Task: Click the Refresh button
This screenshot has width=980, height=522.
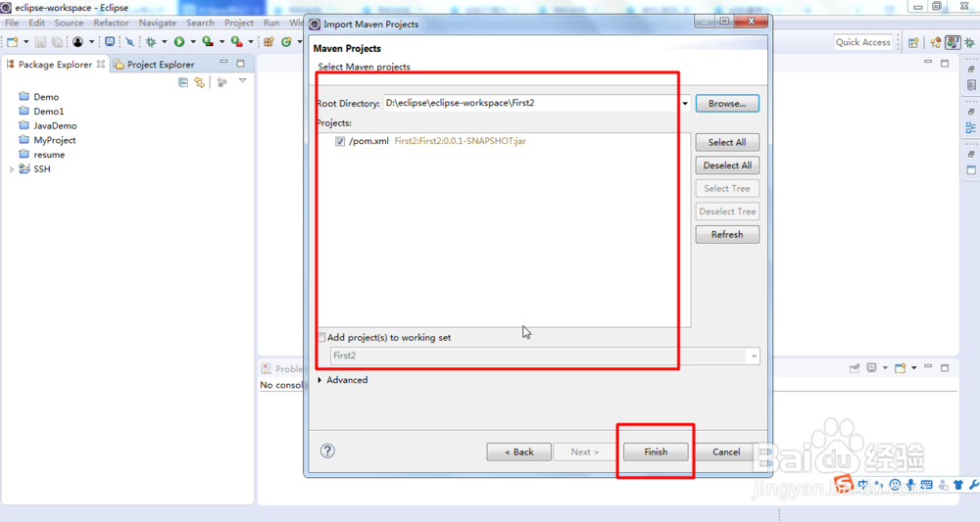Action: (727, 235)
